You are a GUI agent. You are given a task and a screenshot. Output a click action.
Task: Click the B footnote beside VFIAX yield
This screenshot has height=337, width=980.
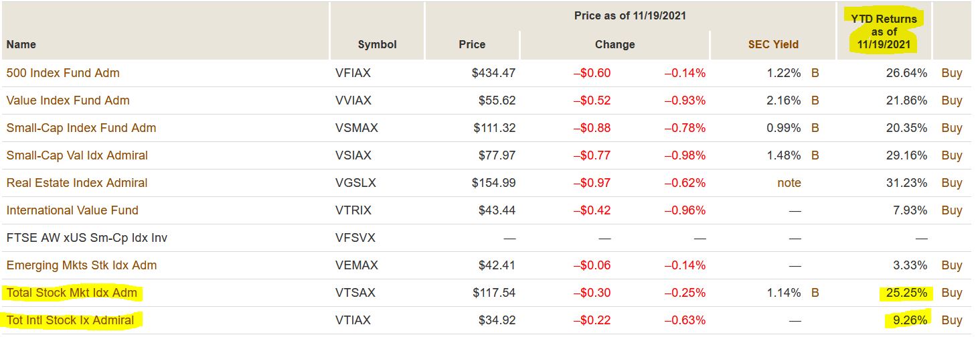(815, 72)
